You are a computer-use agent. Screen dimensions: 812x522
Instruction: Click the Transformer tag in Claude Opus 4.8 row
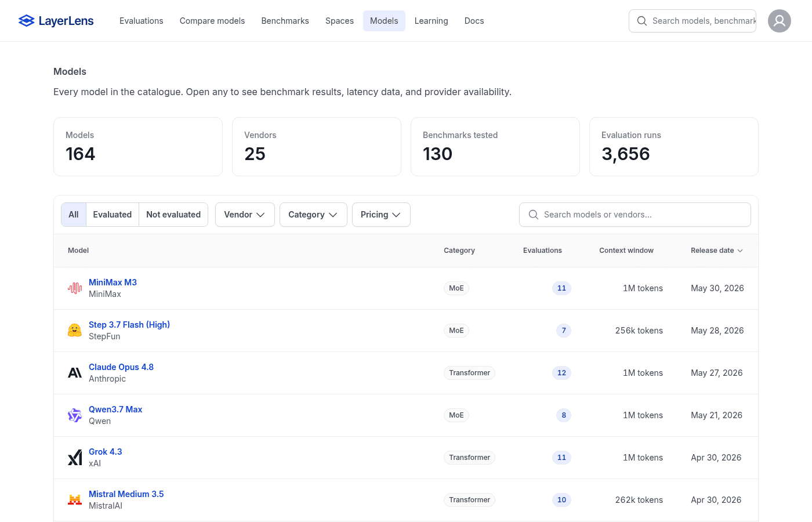pos(470,373)
